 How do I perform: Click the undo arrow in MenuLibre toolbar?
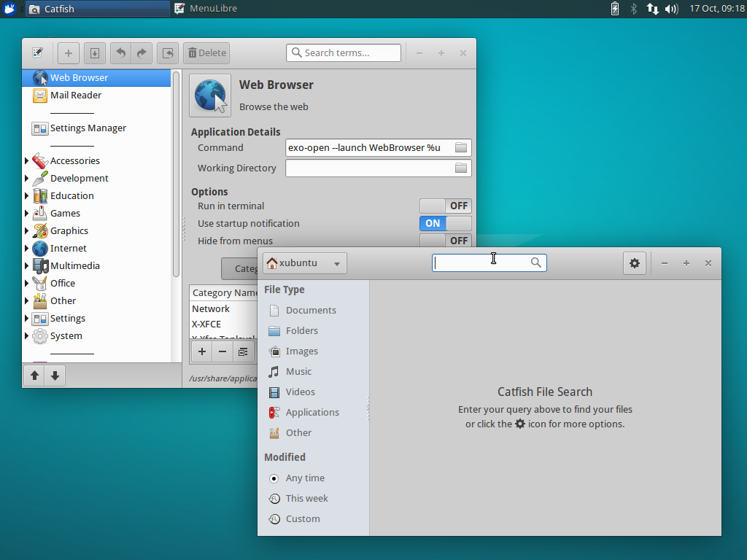[120, 52]
